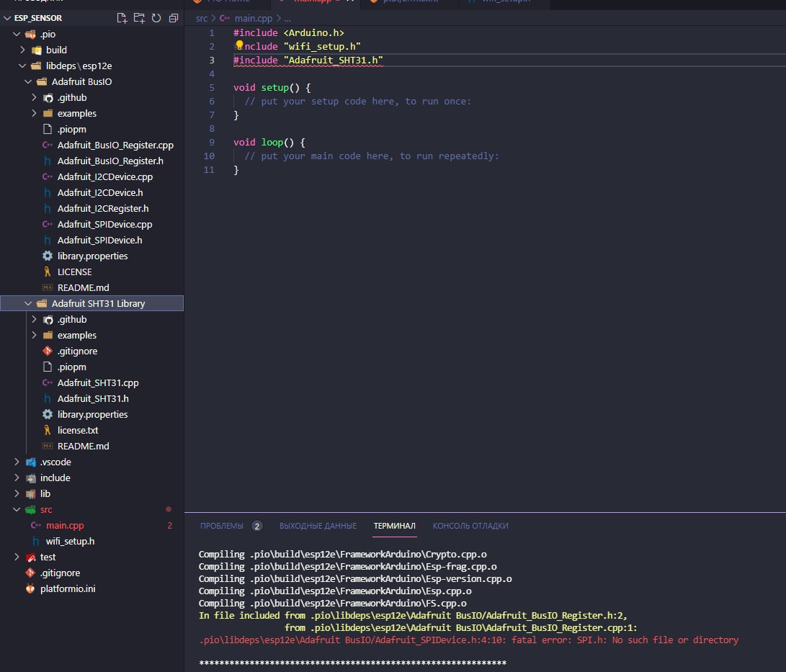The image size is (786, 672).
Task: Expand the build folder
Action: tap(56, 50)
